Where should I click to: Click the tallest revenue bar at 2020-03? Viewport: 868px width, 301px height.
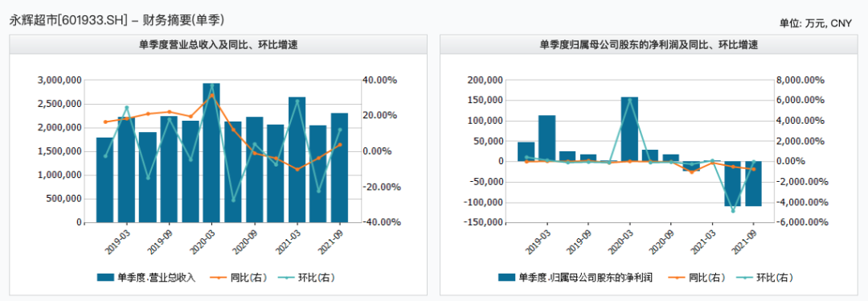point(211,153)
